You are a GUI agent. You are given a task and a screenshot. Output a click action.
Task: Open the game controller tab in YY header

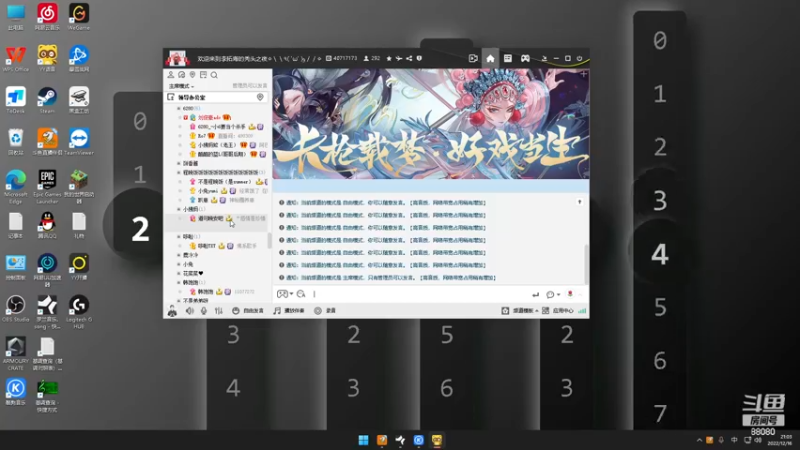[525, 59]
